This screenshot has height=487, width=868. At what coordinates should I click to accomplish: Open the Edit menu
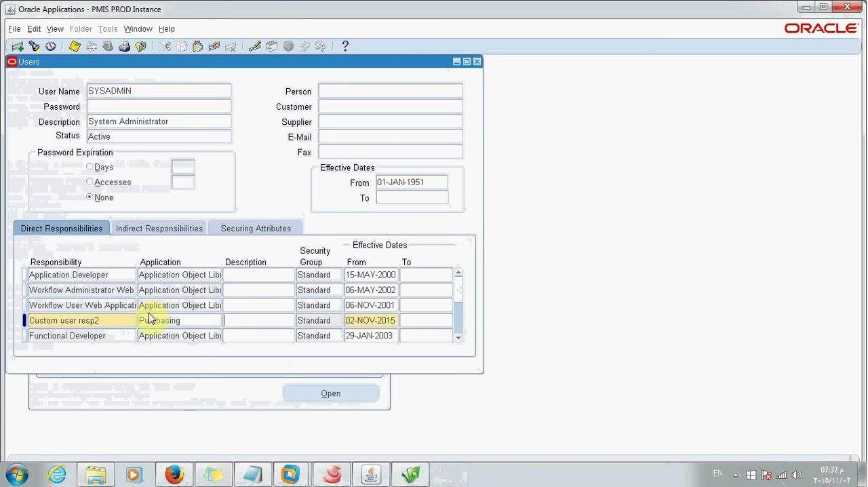tap(34, 29)
